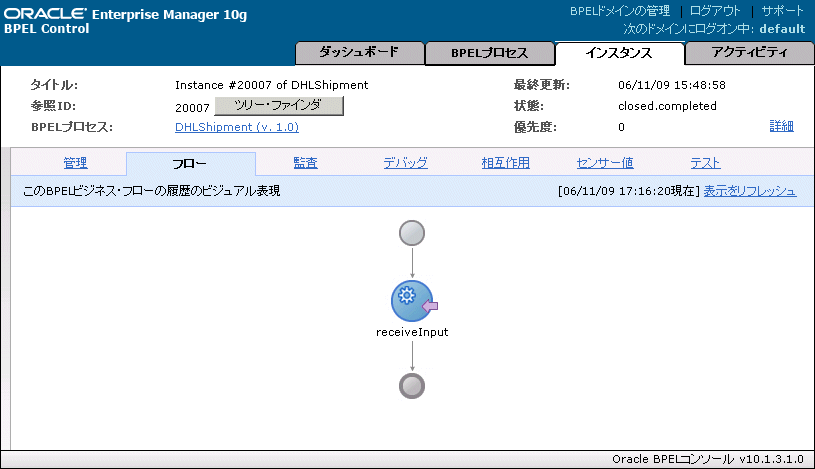Click 表示をリフレッシュ to refresh
Image resolution: width=815 pixels, height=469 pixels.
(x=750, y=191)
